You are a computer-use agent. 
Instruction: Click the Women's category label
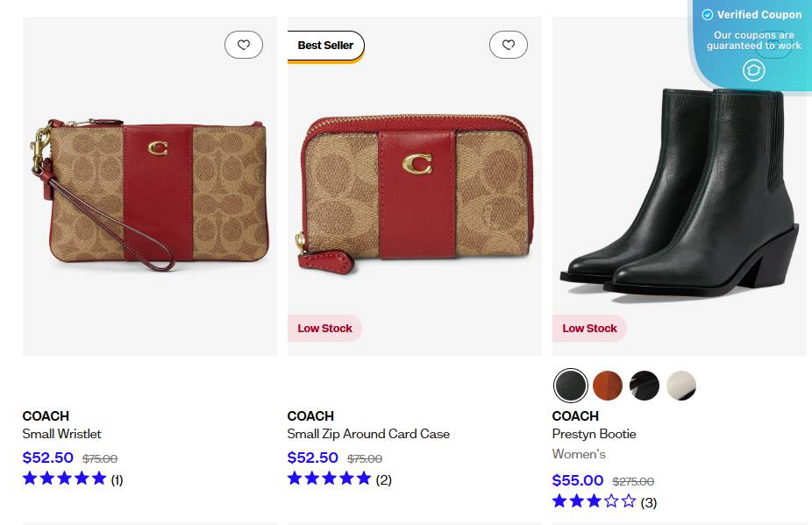(579, 454)
